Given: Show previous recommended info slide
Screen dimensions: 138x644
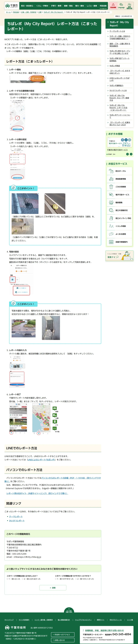Looking at the screenshot, I should 127,154.
